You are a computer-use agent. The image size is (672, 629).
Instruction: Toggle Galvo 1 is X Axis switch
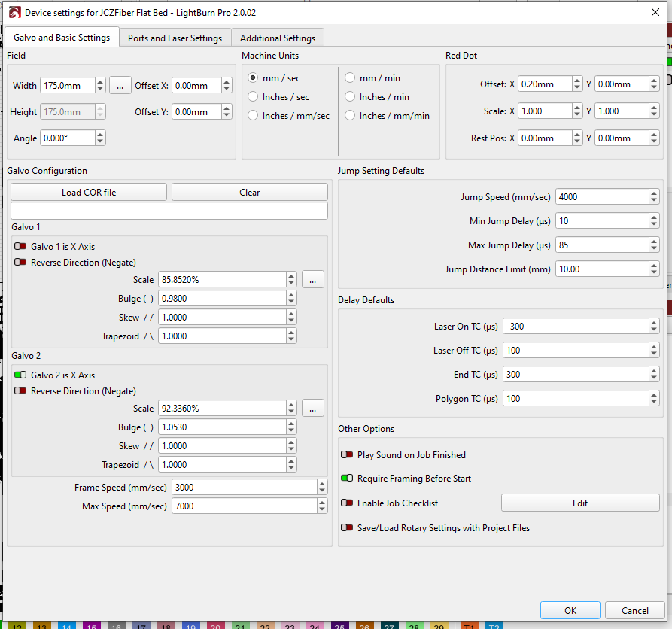(x=20, y=247)
